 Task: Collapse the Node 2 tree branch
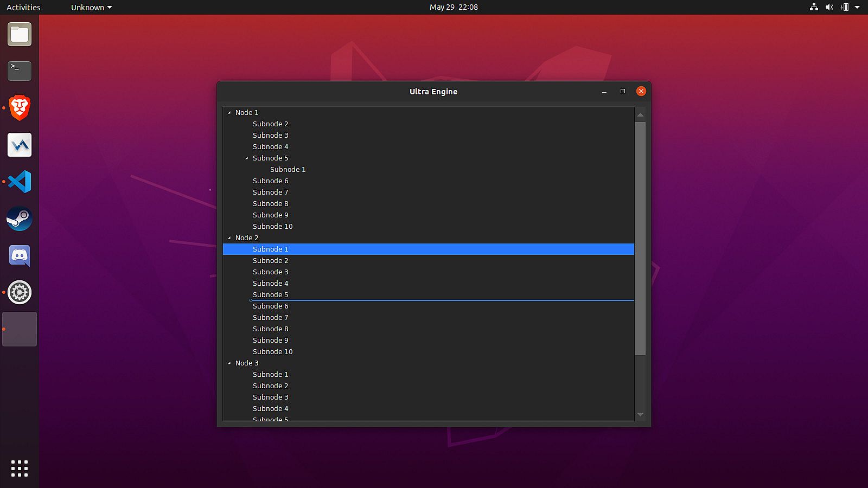(x=229, y=238)
